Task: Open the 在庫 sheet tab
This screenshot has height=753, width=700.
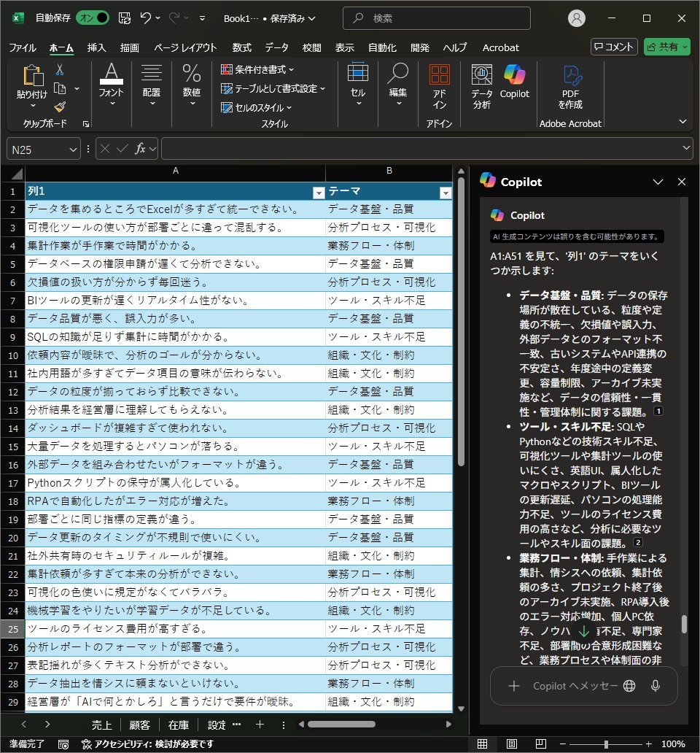Action: [179, 725]
